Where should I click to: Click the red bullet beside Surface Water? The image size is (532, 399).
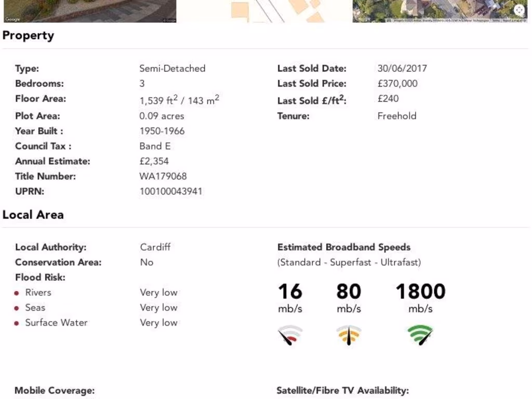click(17, 323)
